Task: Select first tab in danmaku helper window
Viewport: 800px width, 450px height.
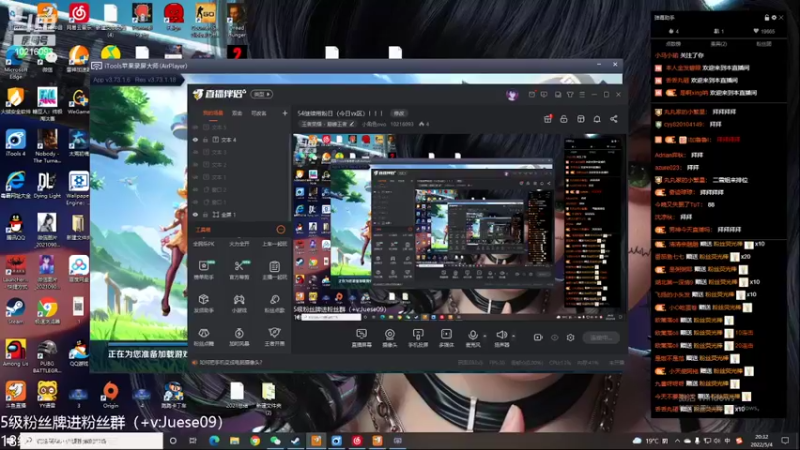Action: (673, 44)
